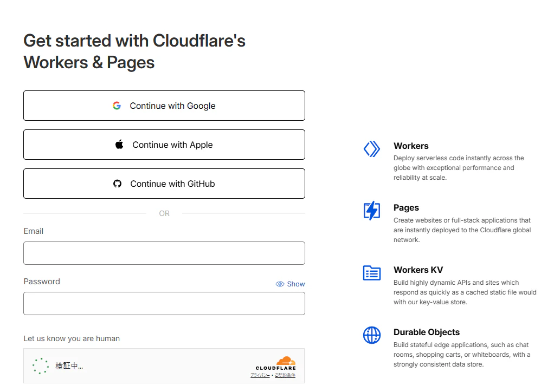Click the Workers heading text

tap(411, 146)
